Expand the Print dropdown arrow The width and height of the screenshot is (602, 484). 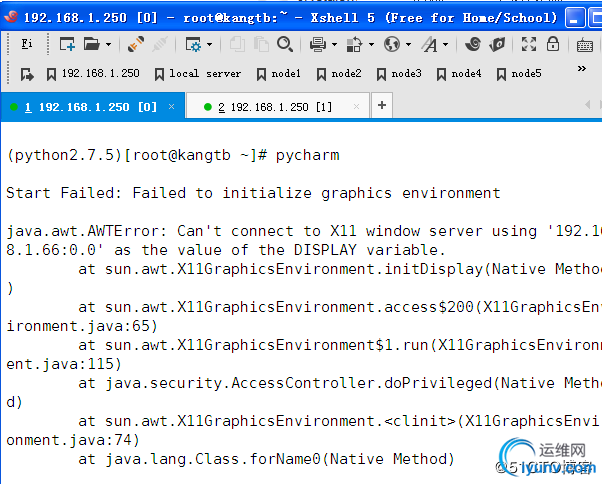tap(334, 45)
